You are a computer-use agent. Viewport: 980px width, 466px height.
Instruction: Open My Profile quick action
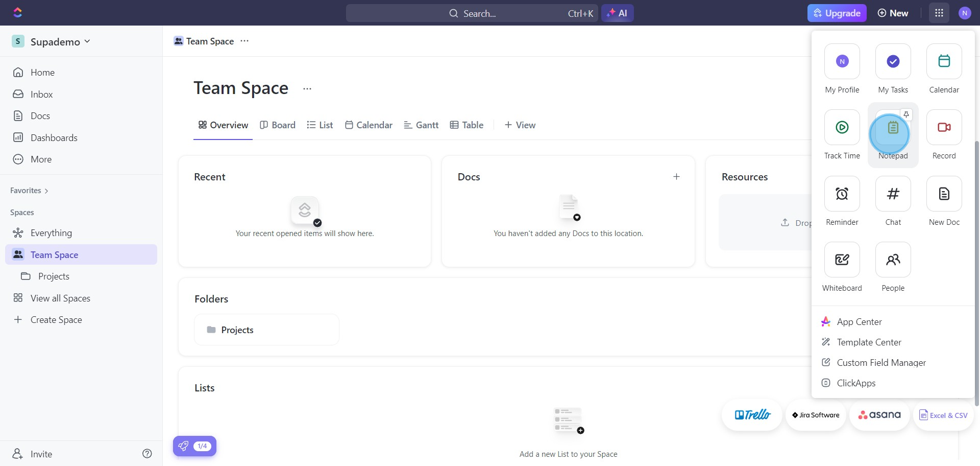[842, 68]
